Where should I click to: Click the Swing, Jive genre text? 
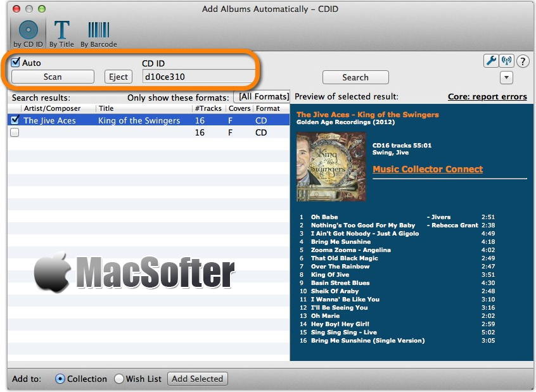(390, 153)
